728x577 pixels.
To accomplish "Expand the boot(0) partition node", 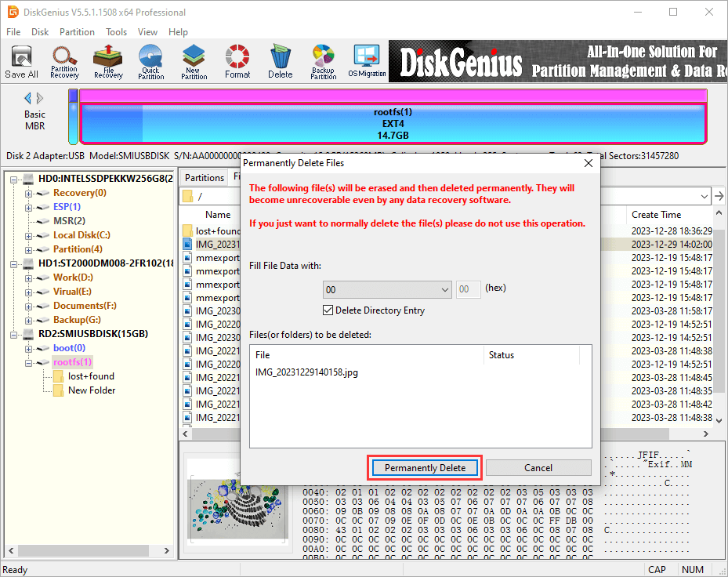I will [28, 348].
